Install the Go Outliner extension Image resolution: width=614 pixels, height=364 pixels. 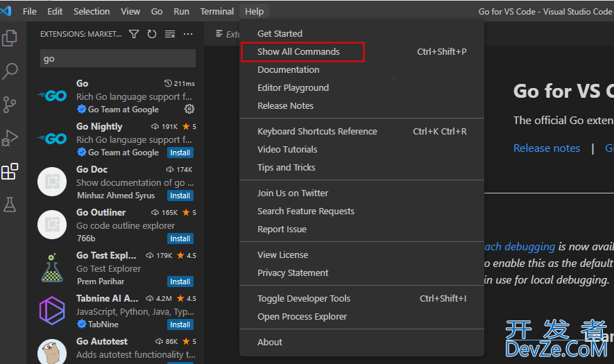coord(180,239)
